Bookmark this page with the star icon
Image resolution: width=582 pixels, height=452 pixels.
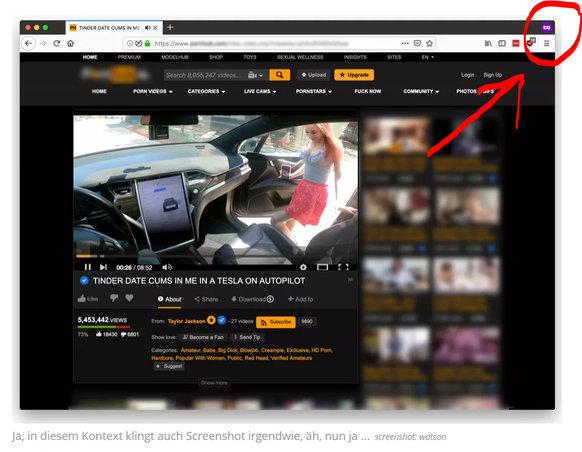click(429, 43)
